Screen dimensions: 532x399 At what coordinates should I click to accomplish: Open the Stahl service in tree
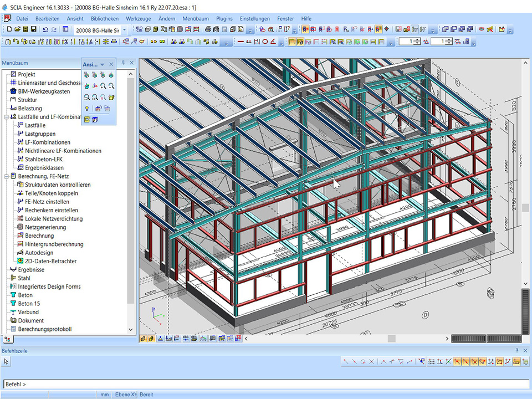click(24, 278)
